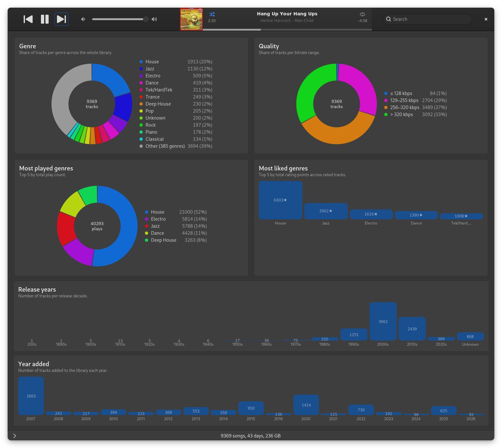This screenshot has width=502, height=448.
Task: Click the 2015 year added bar
Action: (251, 408)
